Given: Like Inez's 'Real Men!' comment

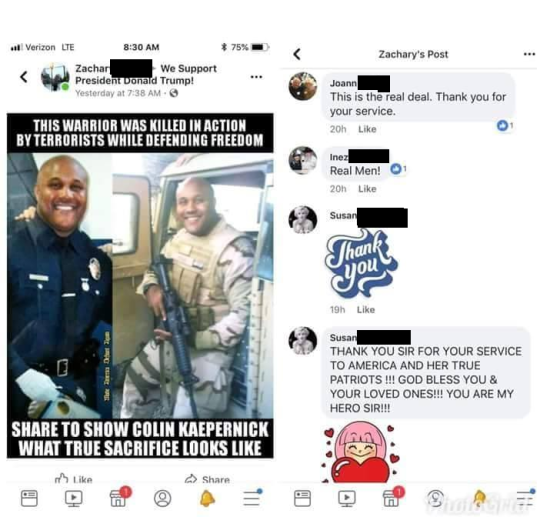Looking at the screenshot, I should pos(367,189).
